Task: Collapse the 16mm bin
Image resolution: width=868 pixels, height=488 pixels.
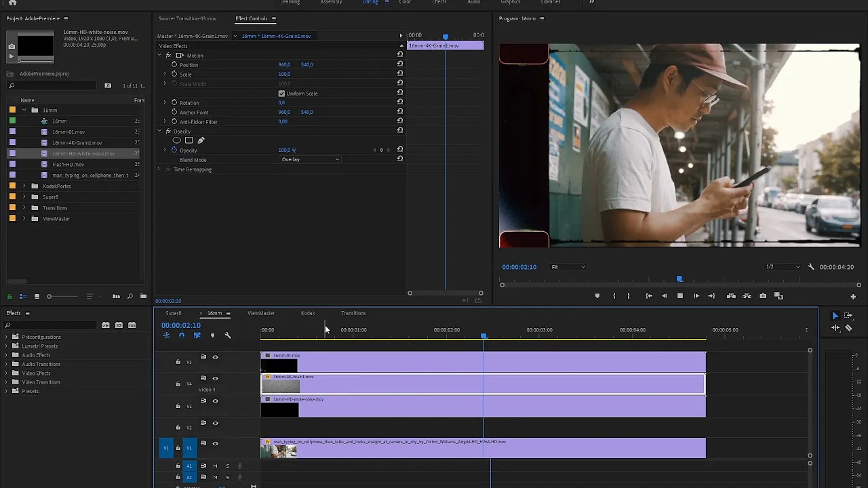Action: point(24,110)
